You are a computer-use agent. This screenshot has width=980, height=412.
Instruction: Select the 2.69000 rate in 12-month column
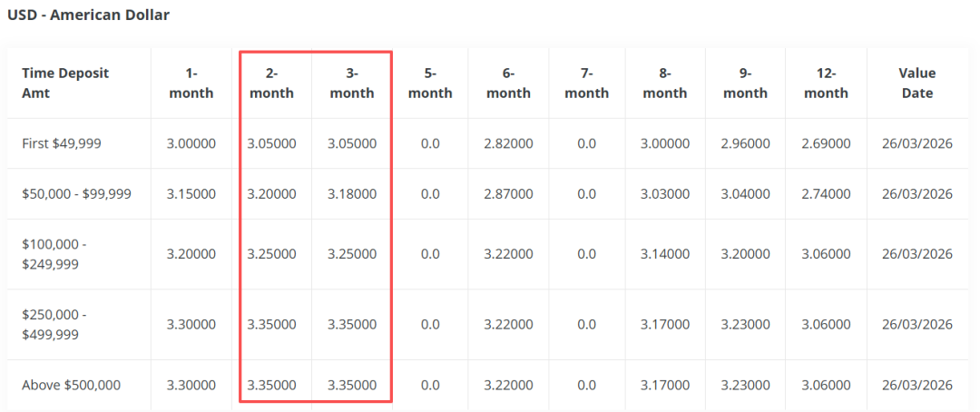point(826,143)
